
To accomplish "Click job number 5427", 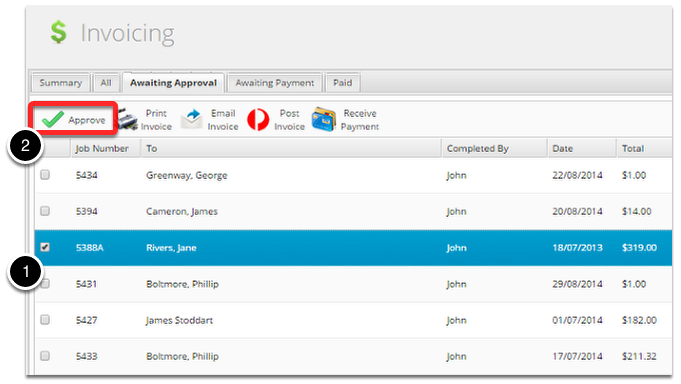I will pyautogui.click(x=86, y=320).
